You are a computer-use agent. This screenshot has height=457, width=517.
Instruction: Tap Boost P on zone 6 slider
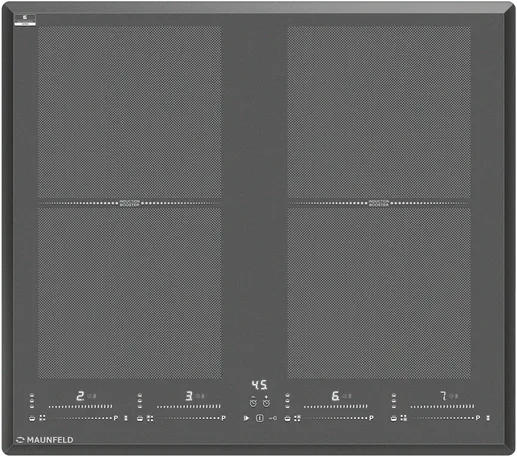[371, 418]
